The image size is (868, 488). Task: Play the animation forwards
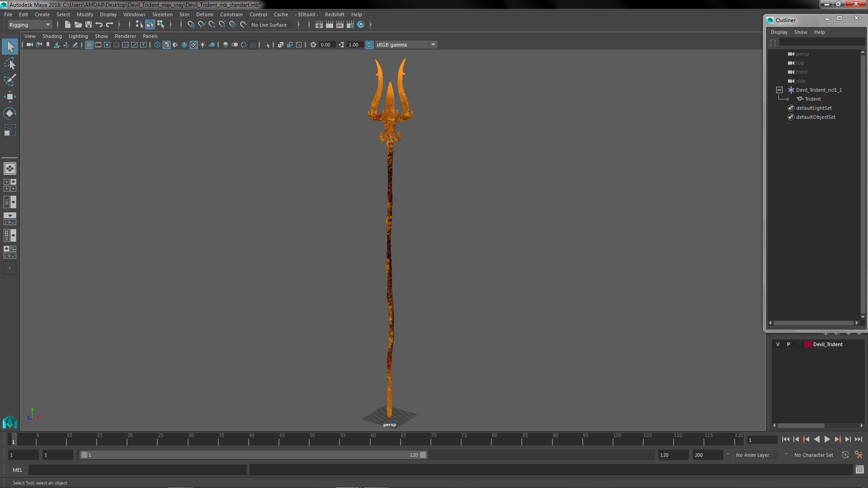(x=827, y=439)
